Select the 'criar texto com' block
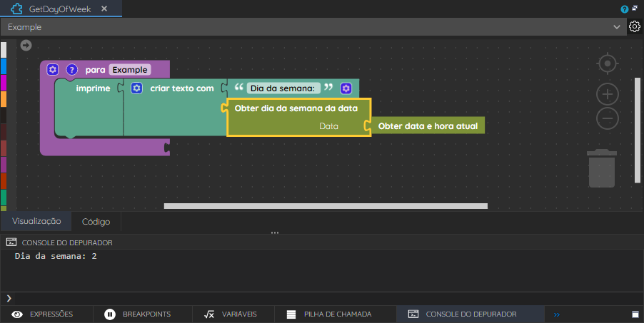Viewport: 644px width, 323px height. 182,88
